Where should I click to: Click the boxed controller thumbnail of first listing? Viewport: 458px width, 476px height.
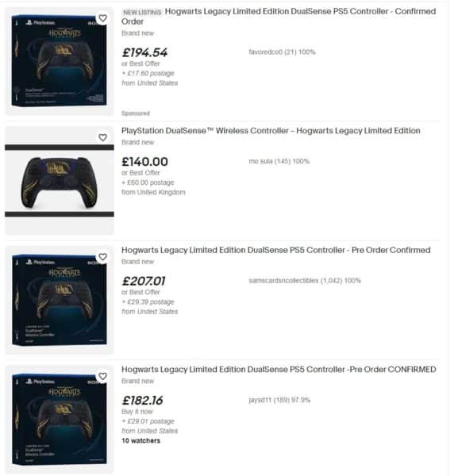pyautogui.click(x=60, y=61)
